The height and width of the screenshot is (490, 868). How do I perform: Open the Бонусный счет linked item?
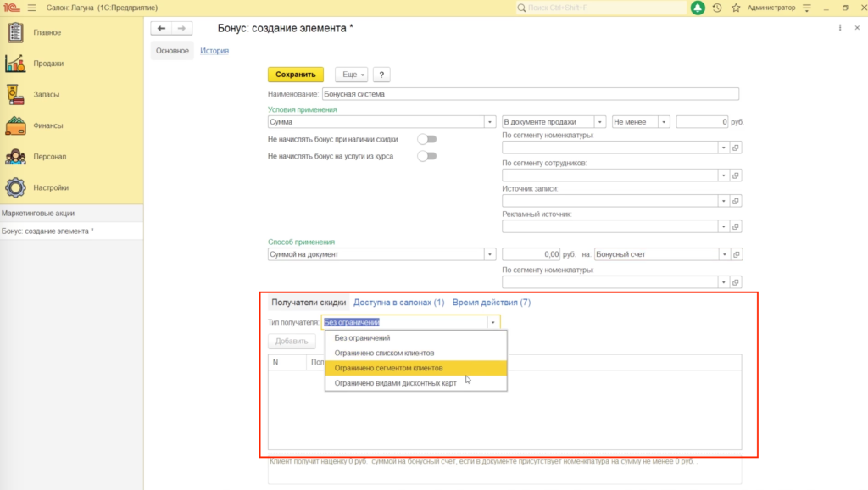tap(737, 254)
